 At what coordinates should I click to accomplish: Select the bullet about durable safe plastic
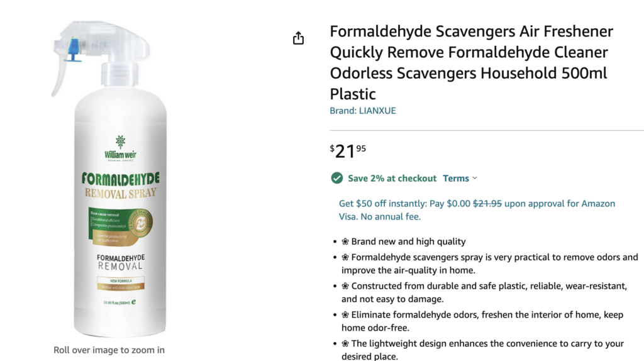coord(484,292)
